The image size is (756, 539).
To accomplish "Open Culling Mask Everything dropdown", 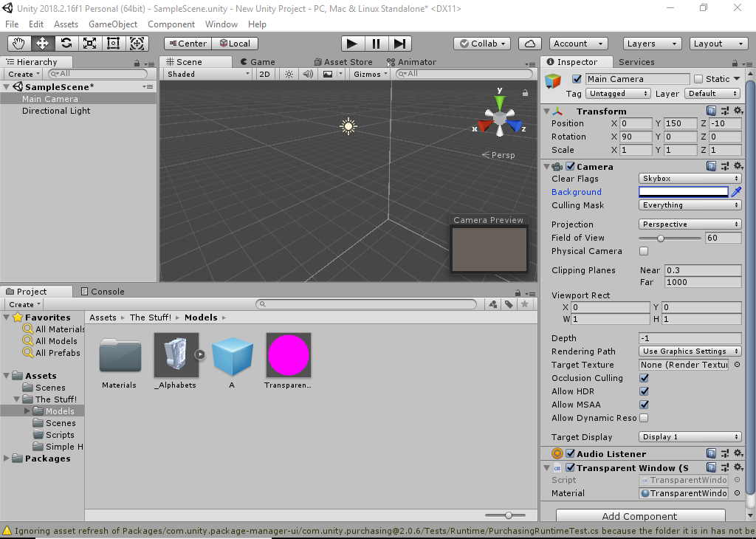I will tap(690, 205).
